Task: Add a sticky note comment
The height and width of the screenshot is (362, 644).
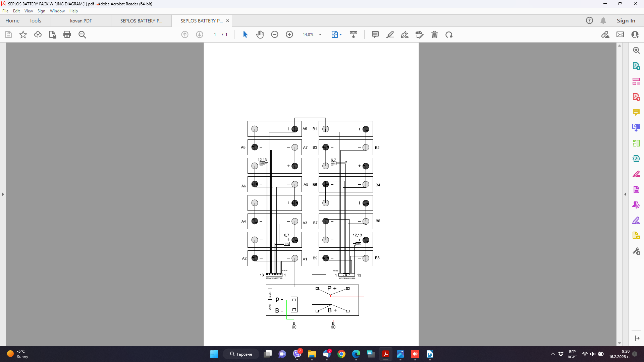Action: click(x=375, y=35)
